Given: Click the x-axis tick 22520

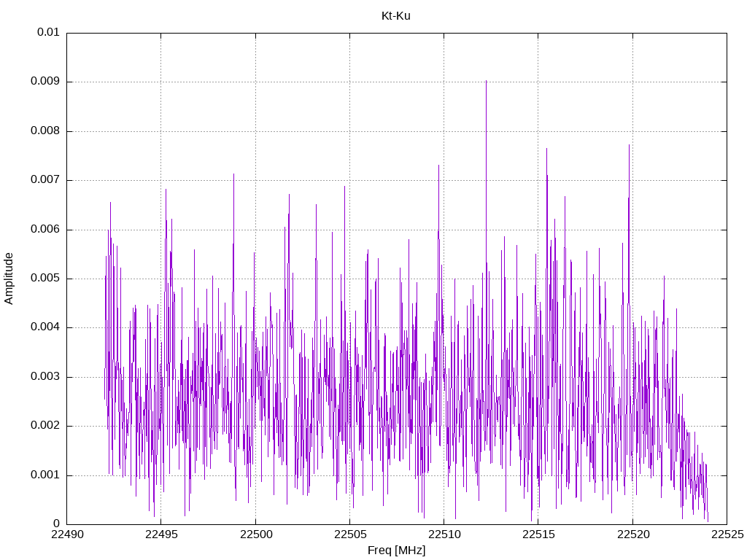Looking at the screenshot, I should click(x=633, y=534).
